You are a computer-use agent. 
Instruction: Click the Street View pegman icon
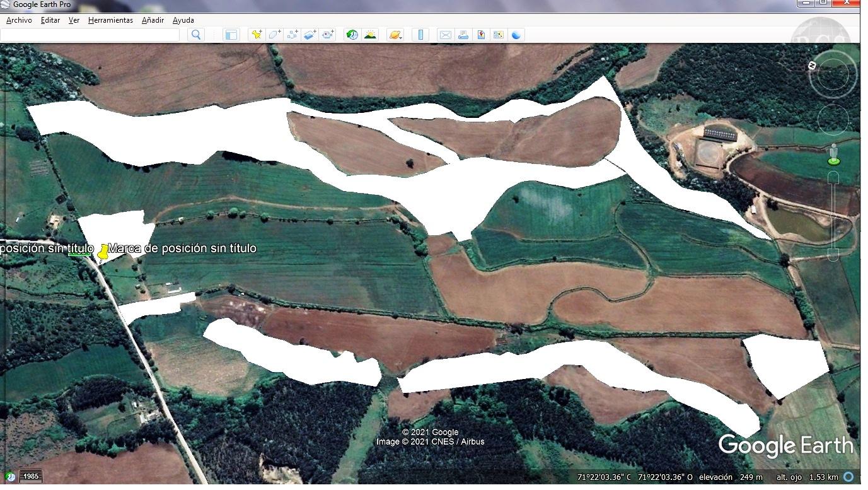833,155
